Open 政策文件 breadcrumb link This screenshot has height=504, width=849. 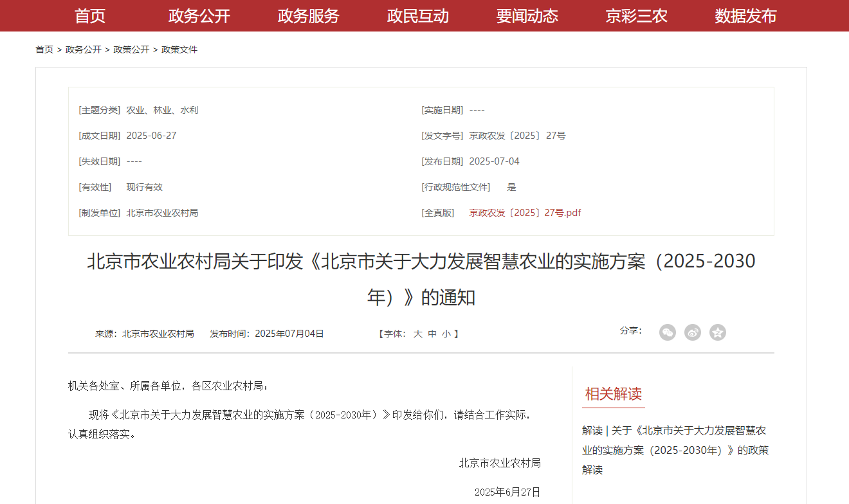pyautogui.click(x=179, y=50)
